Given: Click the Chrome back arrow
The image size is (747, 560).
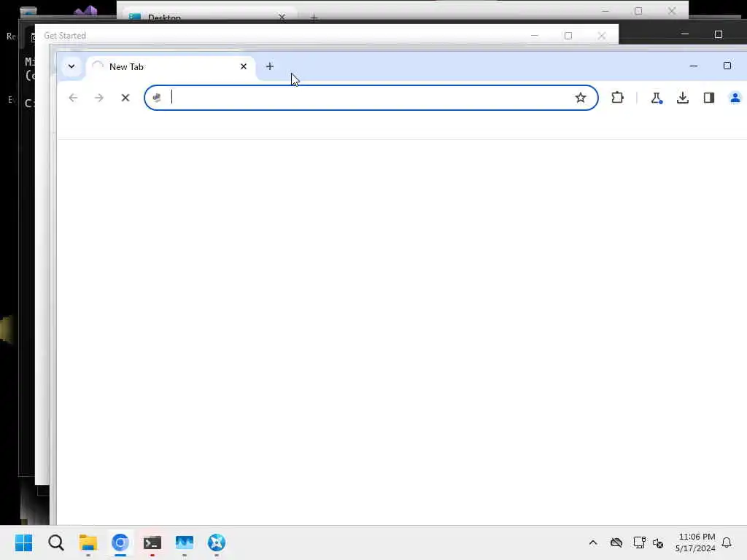Looking at the screenshot, I should click(73, 98).
